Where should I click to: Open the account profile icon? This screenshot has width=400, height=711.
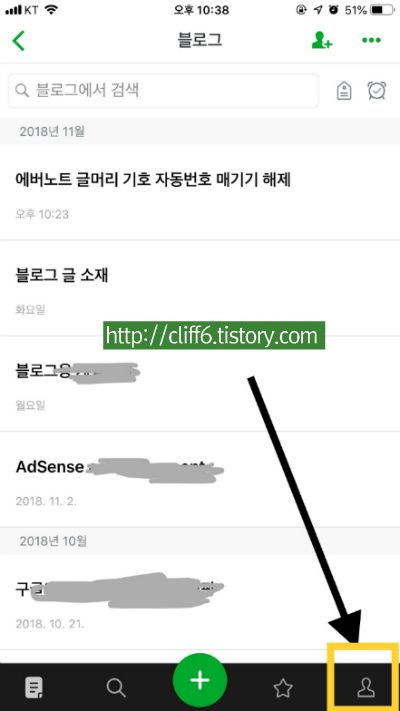tap(366, 688)
